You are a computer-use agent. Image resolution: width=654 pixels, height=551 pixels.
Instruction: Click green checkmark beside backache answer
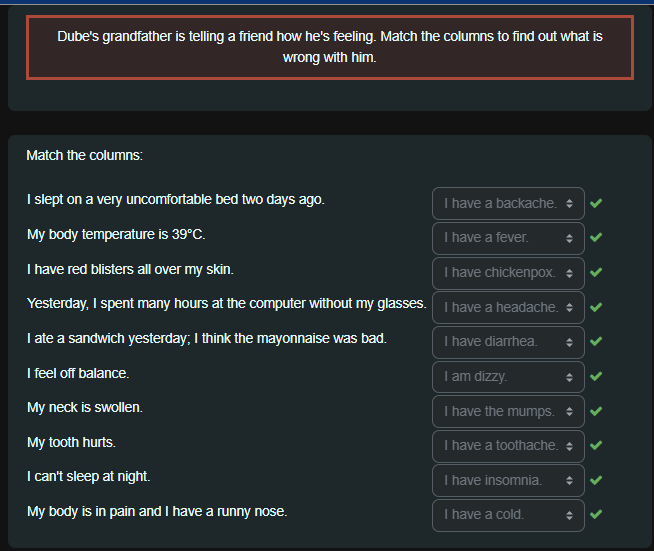pos(596,203)
